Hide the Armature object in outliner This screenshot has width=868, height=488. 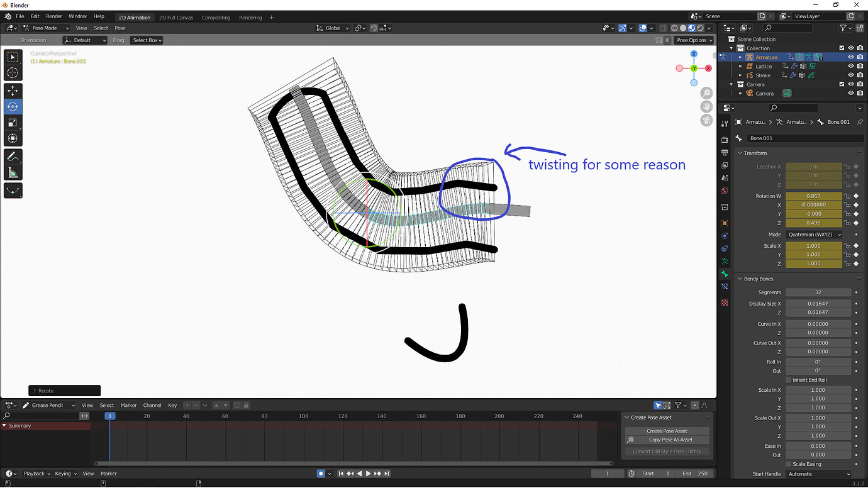(851, 57)
